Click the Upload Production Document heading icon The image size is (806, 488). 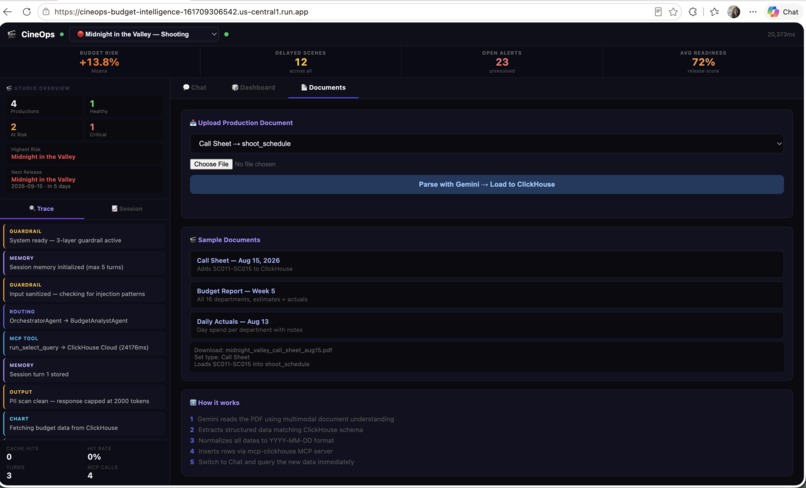pyautogui.click(x=193, y=123)
